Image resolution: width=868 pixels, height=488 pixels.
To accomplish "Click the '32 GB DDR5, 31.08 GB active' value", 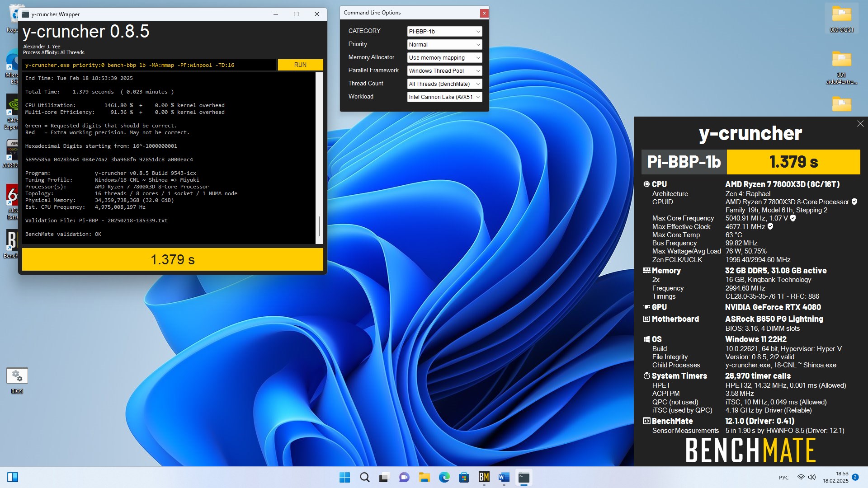I will click(776, 271).
